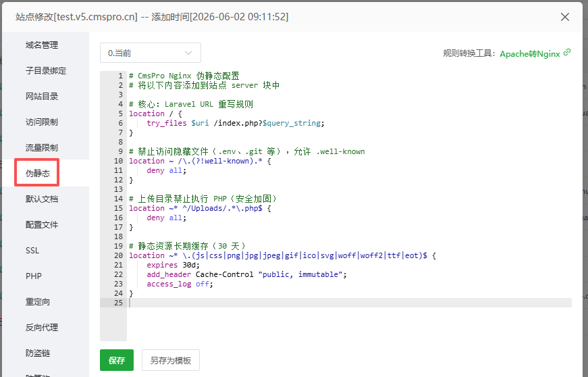Viewport: 588px width, 377px height.
Task: Click the '# 核心: Laravel URL 重写规则' comment
Action: coord(191,104)
